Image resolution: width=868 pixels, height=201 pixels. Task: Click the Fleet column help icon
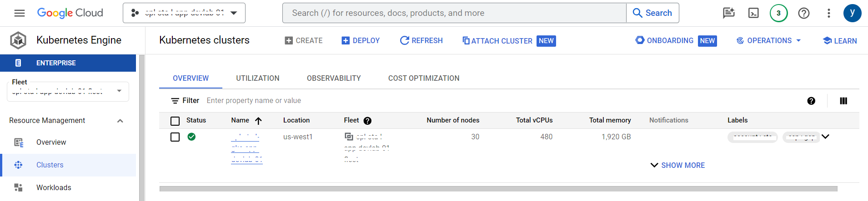(x=367, y=121)
